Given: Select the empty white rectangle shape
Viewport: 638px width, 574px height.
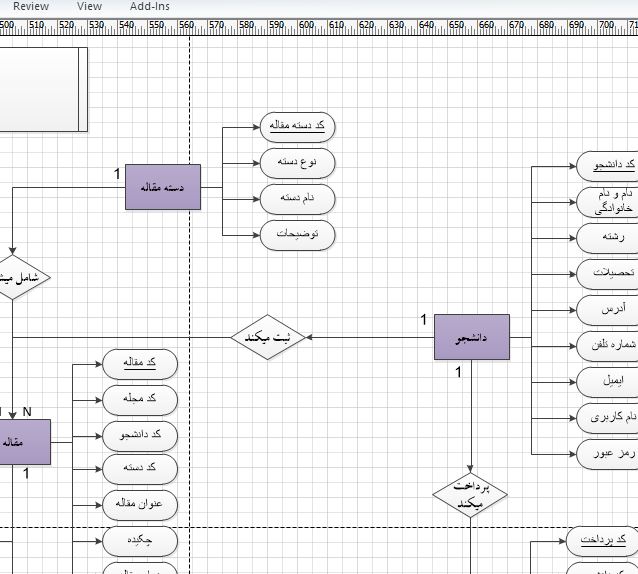Looking at the screenshot, I should click(x=44, y=89).
